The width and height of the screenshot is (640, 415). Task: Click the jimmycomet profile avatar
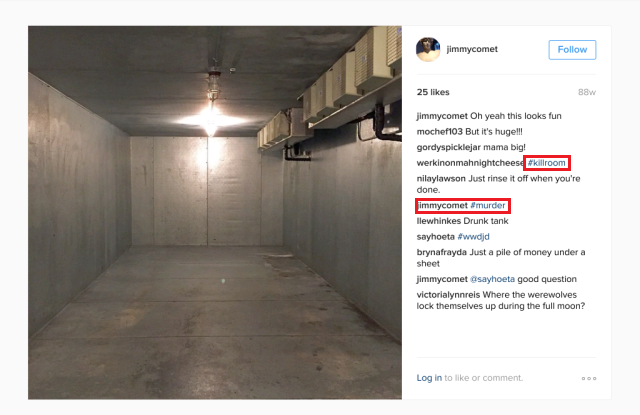(428, 49)
